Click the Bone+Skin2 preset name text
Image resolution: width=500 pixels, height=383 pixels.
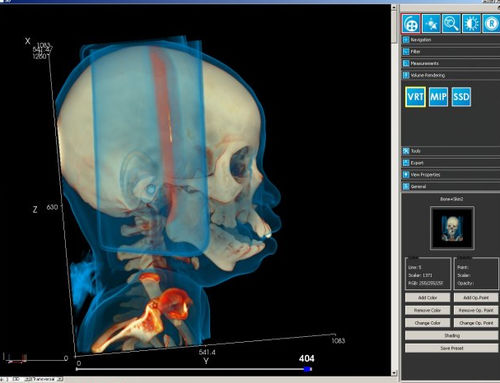point(452,199)
